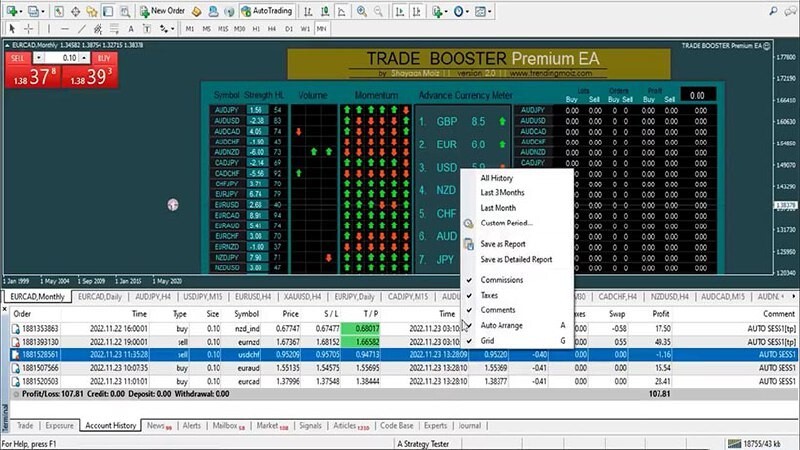The height and width of the screenshot is (450, 800).
Task: Advance chart tabs with right arrow
Action: (793, 296)
